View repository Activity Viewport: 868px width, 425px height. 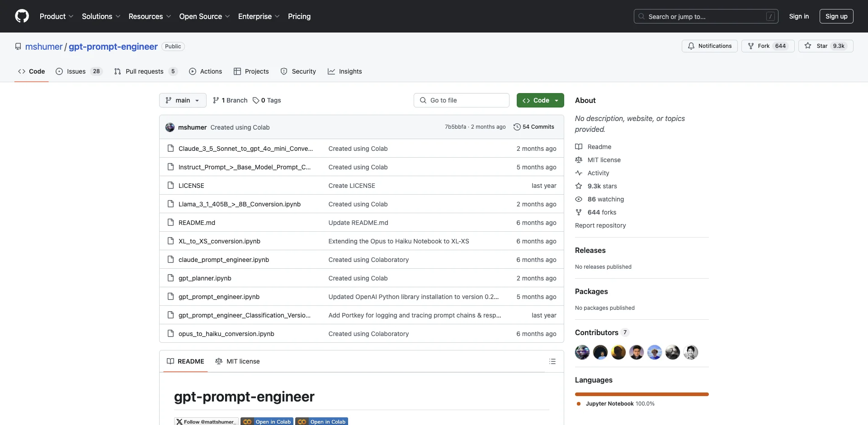point(592,173)
